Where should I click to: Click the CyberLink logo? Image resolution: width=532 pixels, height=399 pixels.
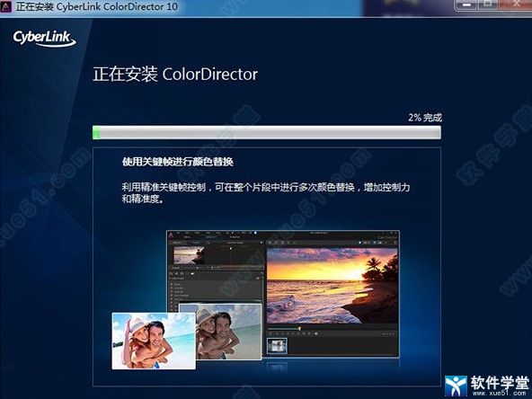click(x=44, y=39)
